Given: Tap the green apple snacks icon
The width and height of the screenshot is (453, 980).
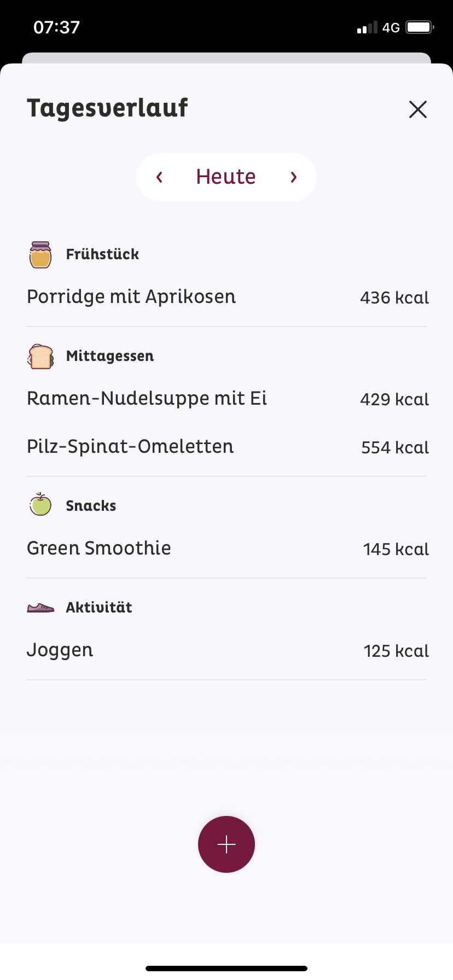Looking at the screenshot, I should (40, 504).
